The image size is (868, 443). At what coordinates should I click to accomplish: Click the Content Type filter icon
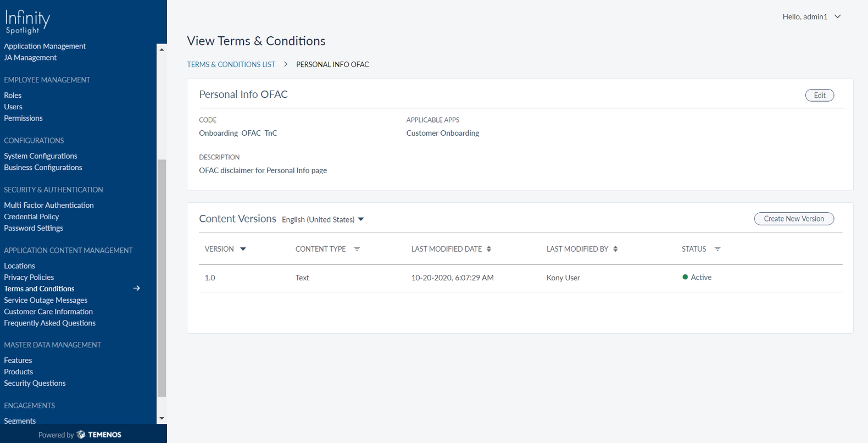click(x=357, y=249)
